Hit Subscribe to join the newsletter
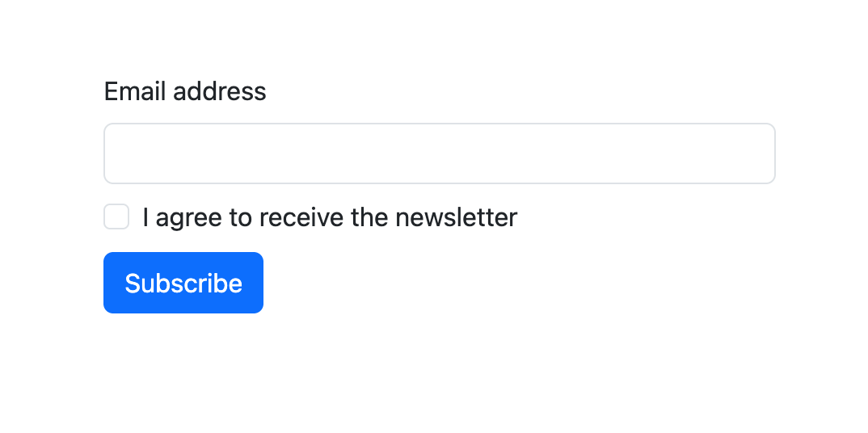868x433 pixels. click(183, 283)
